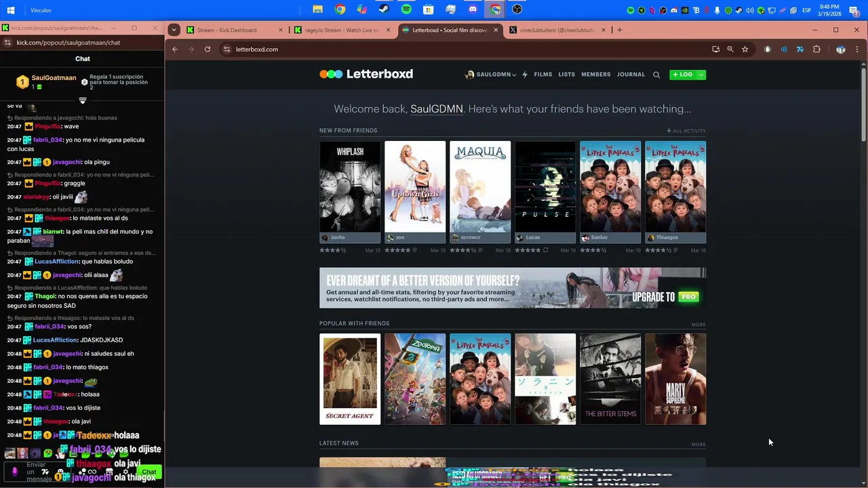Click username Javita under Whiplash
868x488 pixels.
(337, 238)
